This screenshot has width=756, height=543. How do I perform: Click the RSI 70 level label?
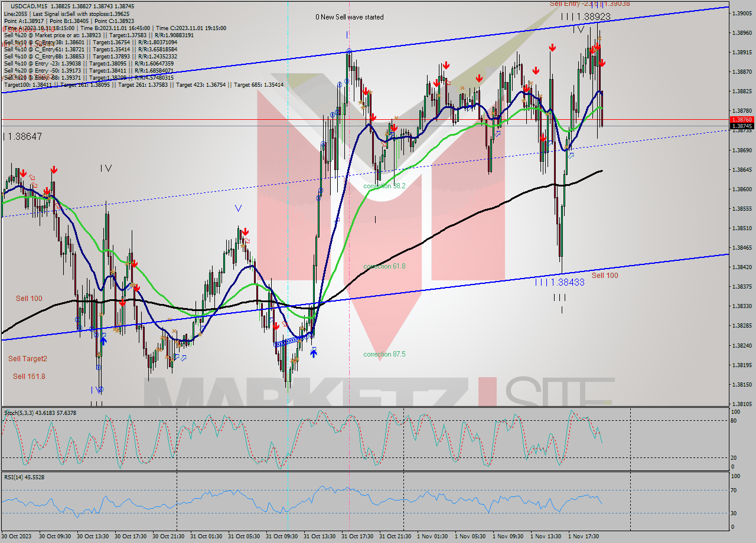(x=735, y=490)
